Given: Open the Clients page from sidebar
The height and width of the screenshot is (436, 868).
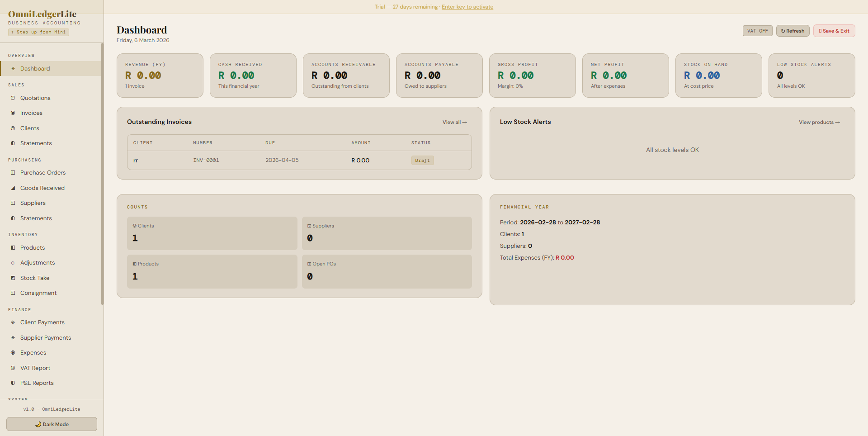Looking at the screenshot, I should tap(29, 128).
